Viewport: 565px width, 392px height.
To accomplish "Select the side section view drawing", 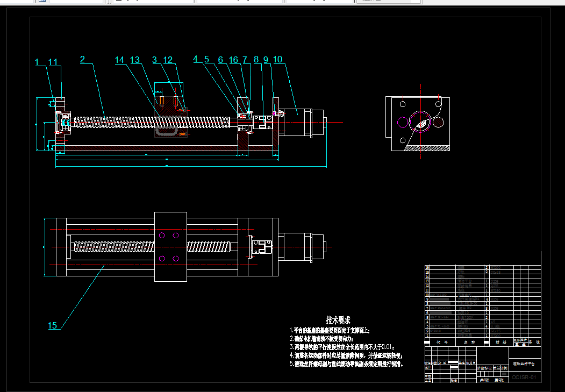I will click(x=418, y=124).
